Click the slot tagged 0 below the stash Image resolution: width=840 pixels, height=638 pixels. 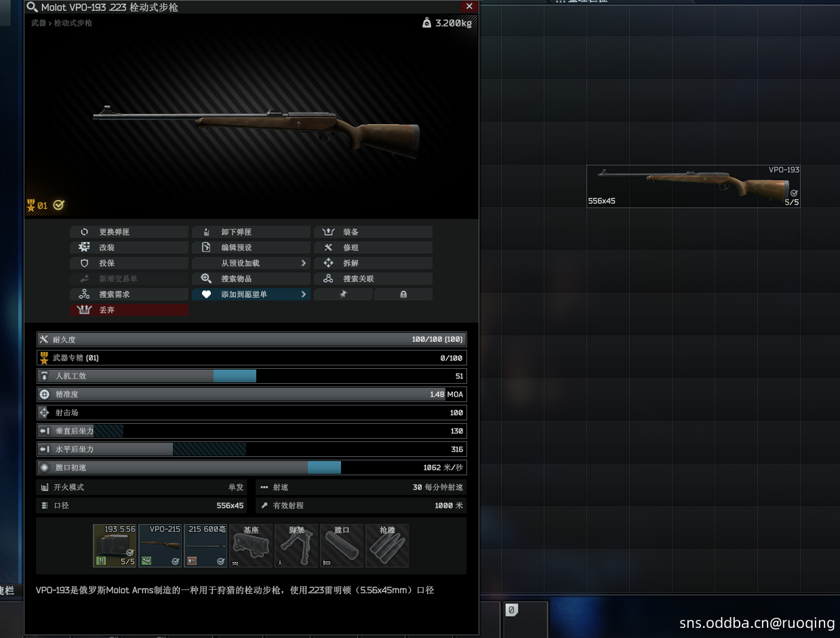pos(525,619)
